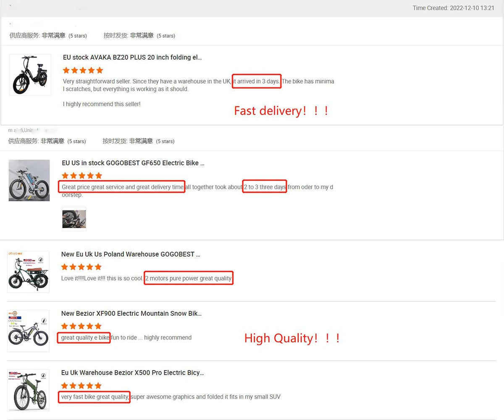Select the stars under GOGOBEST GF650 title
504x420 pixels.
coord(82,176)
